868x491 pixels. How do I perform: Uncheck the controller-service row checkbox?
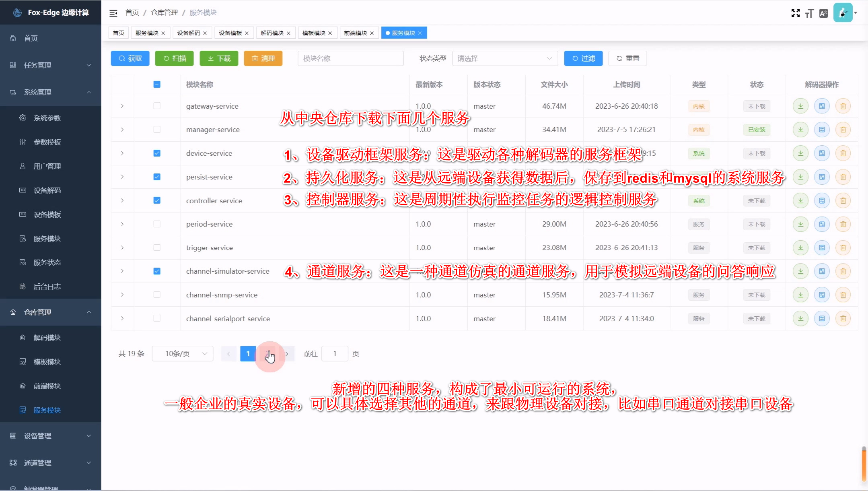tap(157, 200)
